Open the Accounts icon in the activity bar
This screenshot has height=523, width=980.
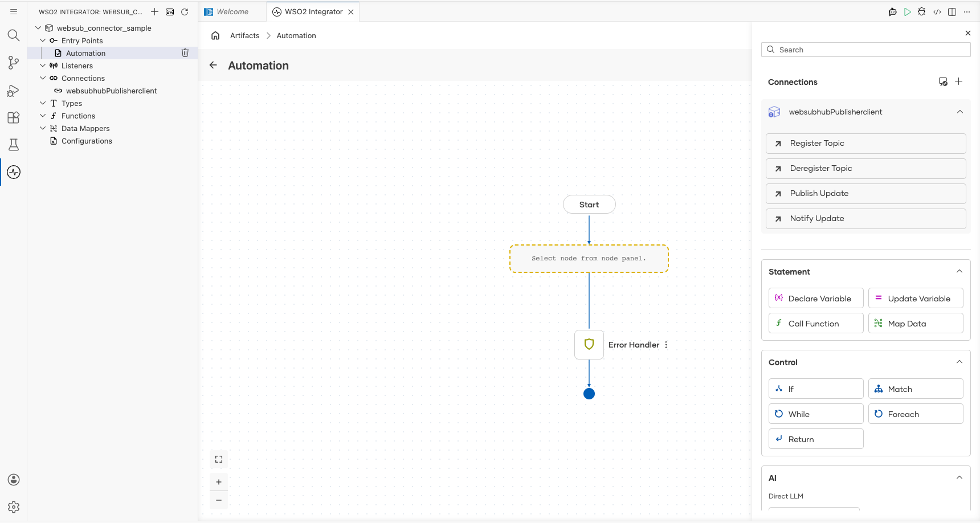[x=14, y=480]
